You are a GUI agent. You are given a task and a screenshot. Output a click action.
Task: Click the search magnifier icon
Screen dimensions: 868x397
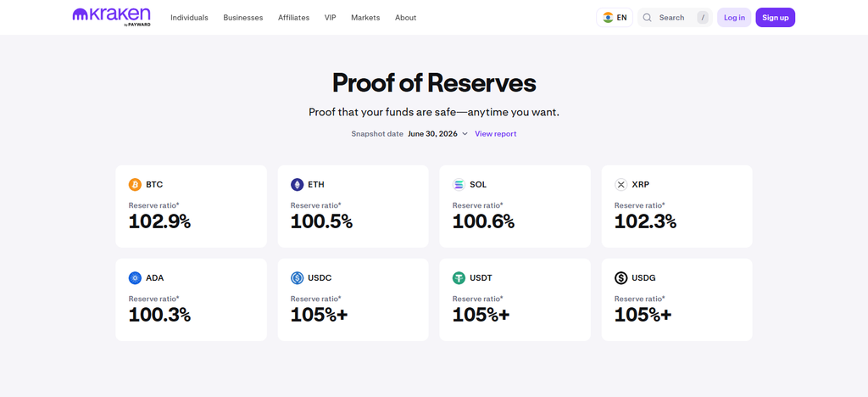tap(647, 18)
